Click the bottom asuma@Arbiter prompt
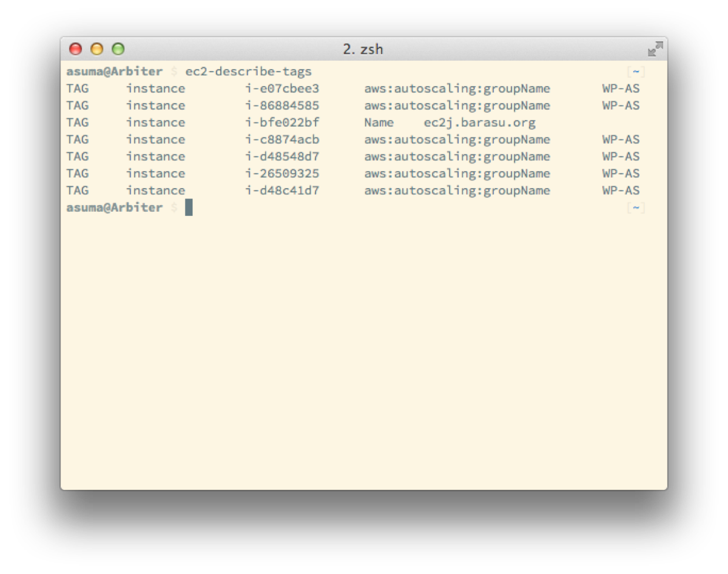The height and width of the screenshot is (574, 728). (x=115, y=208)
